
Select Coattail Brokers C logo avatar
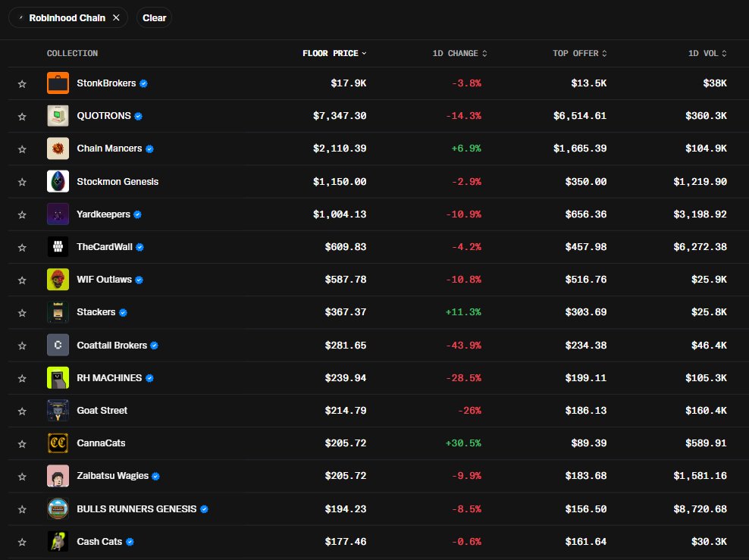pyautogui.click(x=58, y=345)
